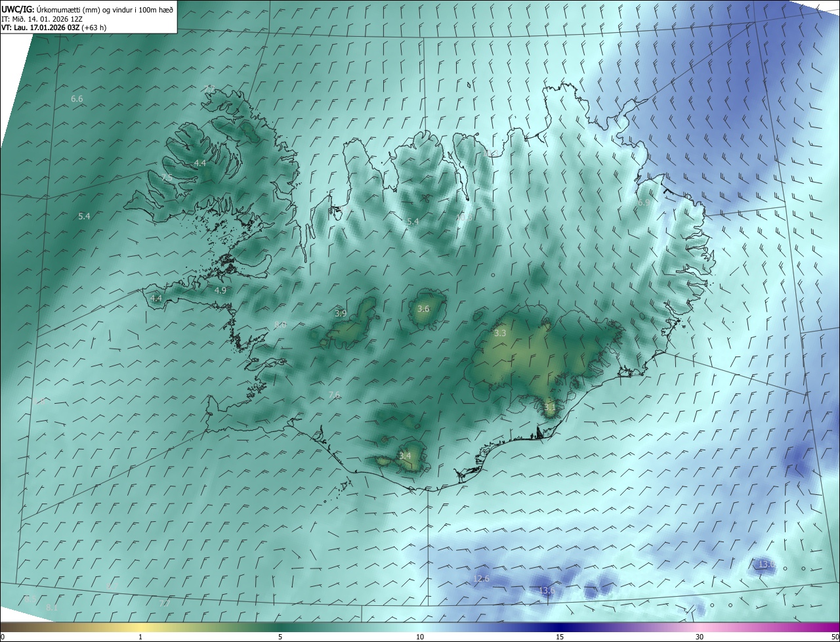840x642 pixels.
Task: Click the 3.4 value label on the map
Action: 405,456
